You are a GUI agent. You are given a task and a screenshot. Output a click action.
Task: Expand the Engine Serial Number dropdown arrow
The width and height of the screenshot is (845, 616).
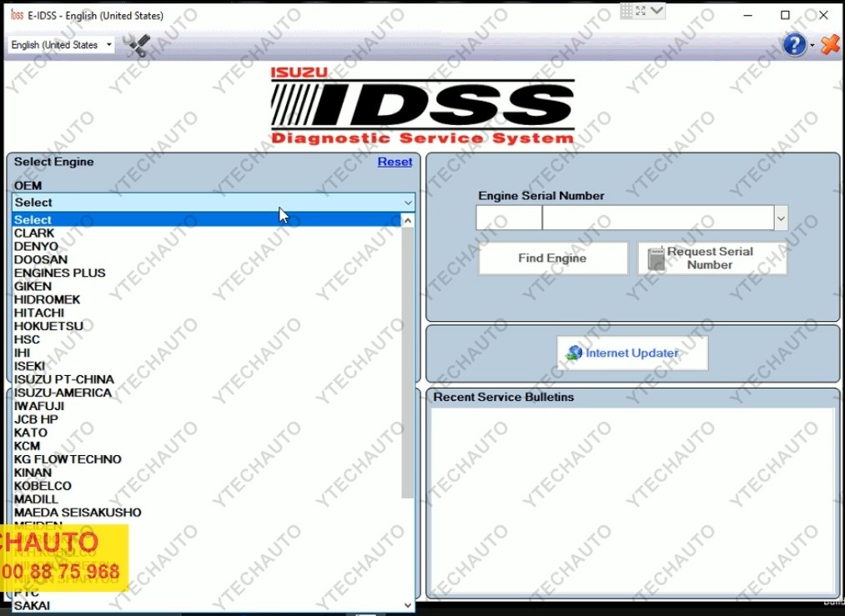(x=781, y=218)
